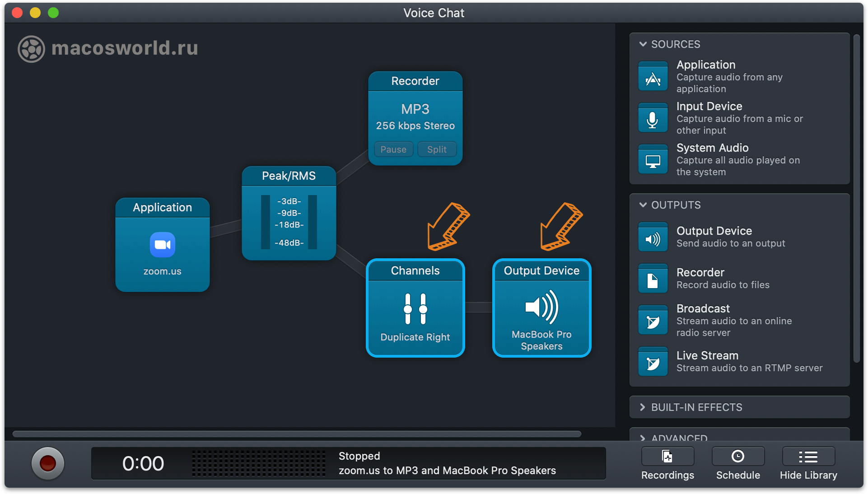Select the Recorder file icon in library
The width and height of the screenshot is (868, 494).
[x=653, y=279]
